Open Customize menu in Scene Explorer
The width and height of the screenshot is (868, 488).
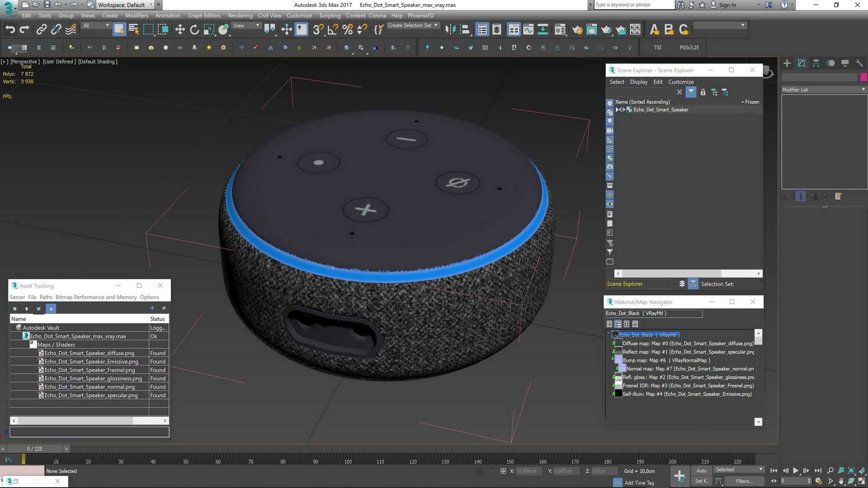680,82
